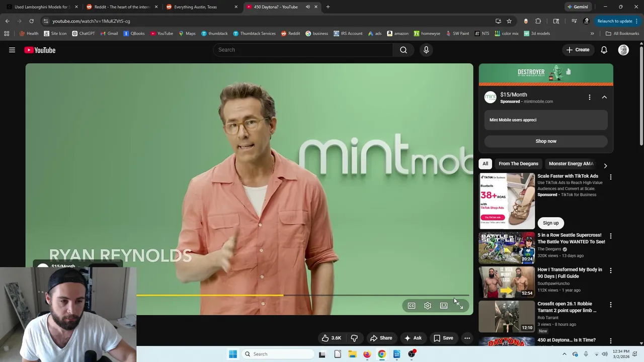Ask about this video

pyautogui.click(x=413, y=338)
